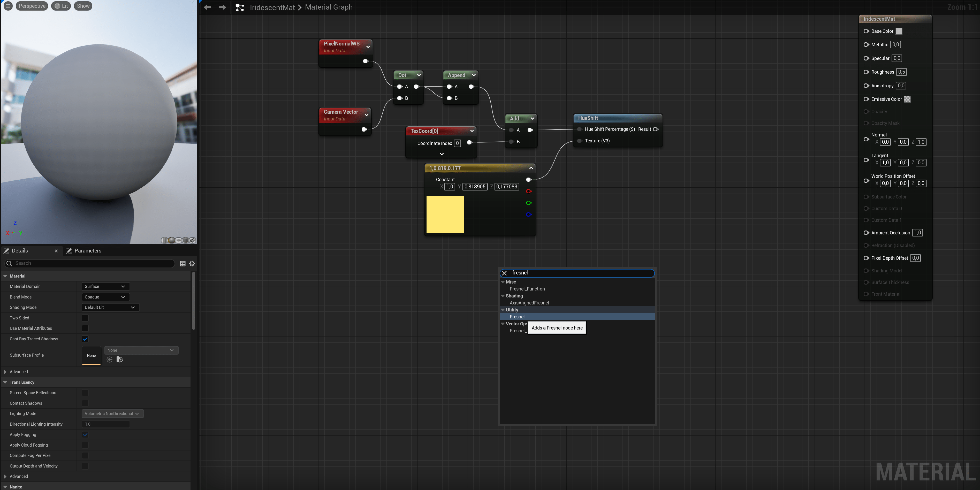Image resolution: width=980 pixels, height=490 pixels.
Task: Clear the fresnel search text
Action: (x=504, y=273)
